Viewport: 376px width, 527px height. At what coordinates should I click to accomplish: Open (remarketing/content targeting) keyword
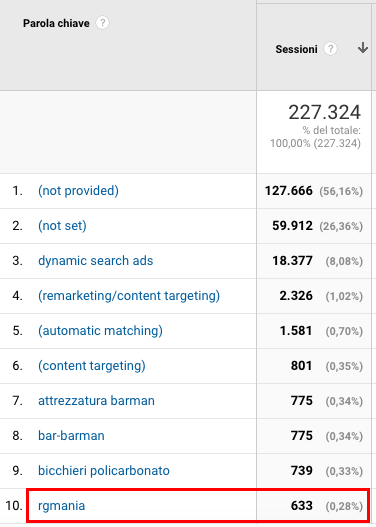129,295
